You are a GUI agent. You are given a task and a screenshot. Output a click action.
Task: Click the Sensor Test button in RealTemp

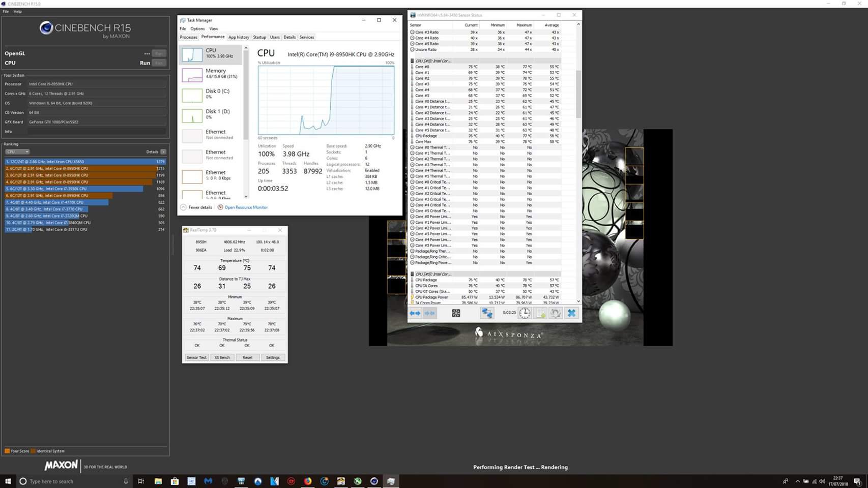tap(196, 357)
